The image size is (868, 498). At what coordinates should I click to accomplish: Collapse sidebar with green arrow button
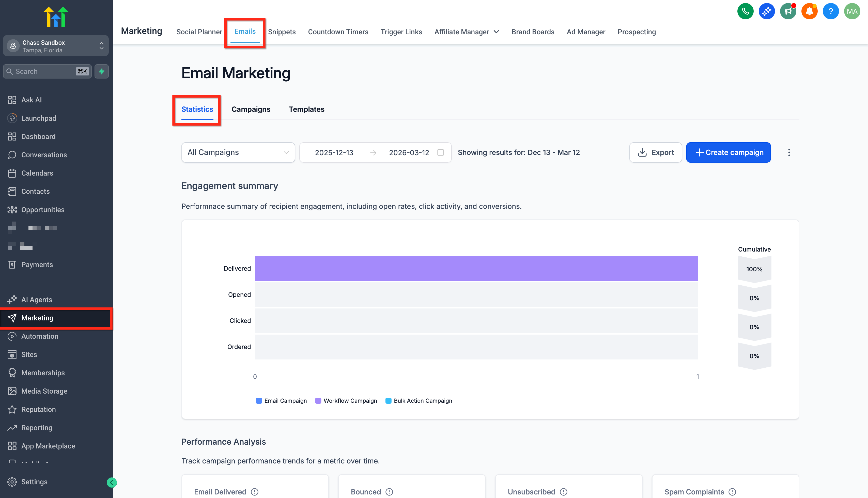[112, 482]
